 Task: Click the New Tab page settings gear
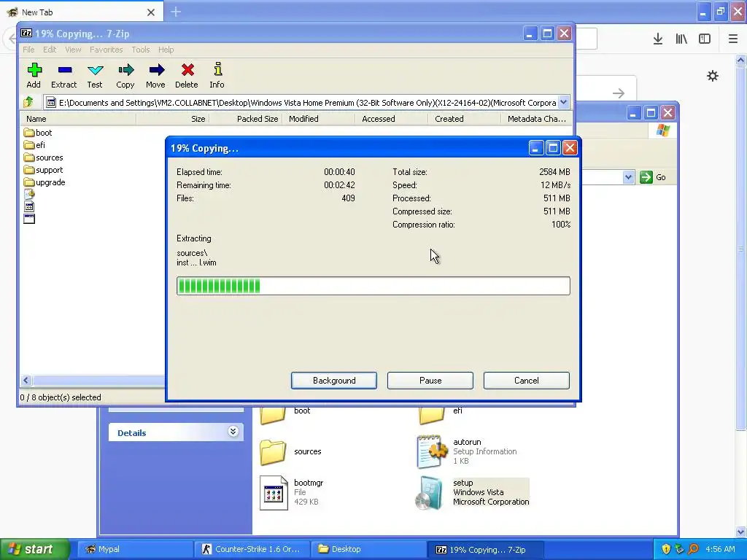713,76
